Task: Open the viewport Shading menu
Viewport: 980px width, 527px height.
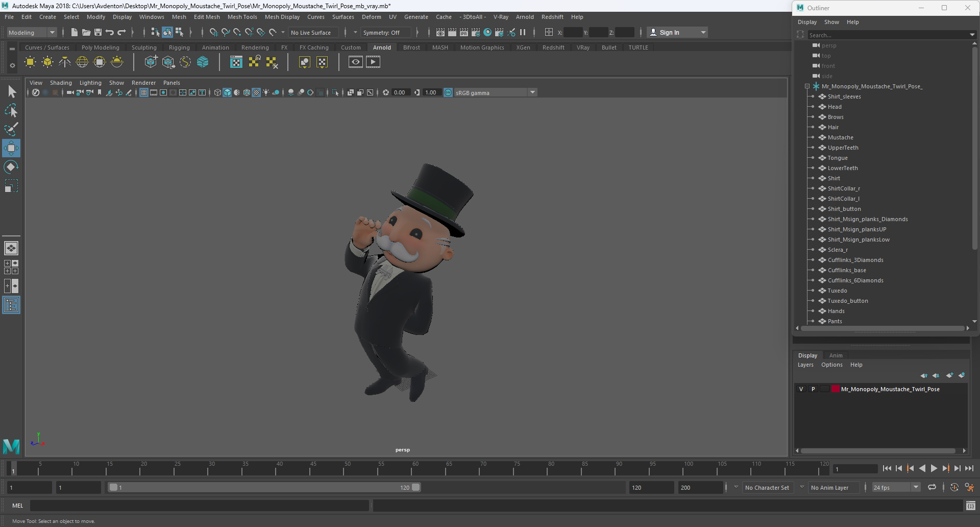Action: point(61,83)
